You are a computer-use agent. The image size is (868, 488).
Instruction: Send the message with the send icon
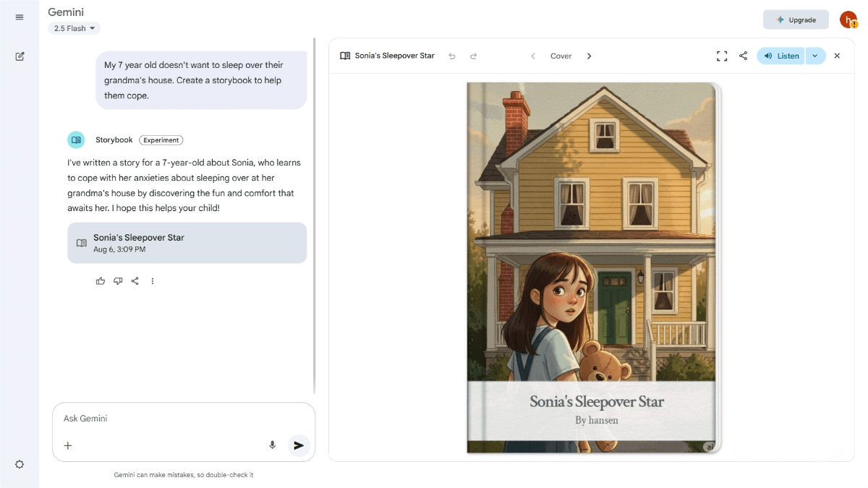(x=299, y=445)
